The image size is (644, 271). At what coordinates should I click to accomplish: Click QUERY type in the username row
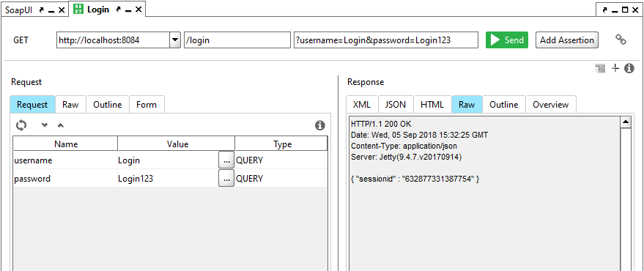point(281,160)
